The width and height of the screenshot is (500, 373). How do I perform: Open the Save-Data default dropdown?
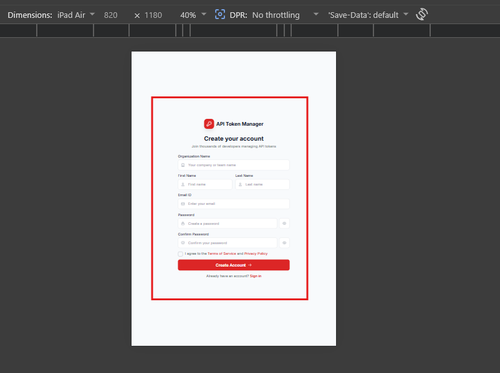pos(368,15)
